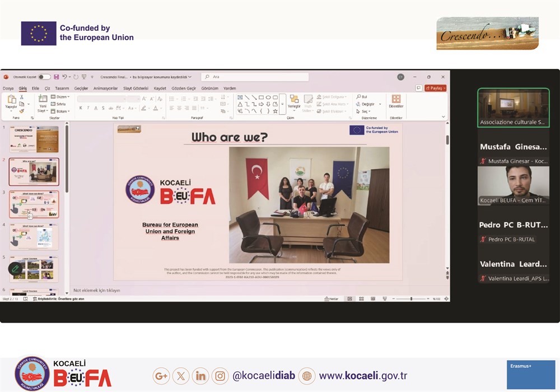The height and width of the screenshot is (392, 560).
Task: Toggle underline (A) formatting
Action: click(x=96, y=108)
